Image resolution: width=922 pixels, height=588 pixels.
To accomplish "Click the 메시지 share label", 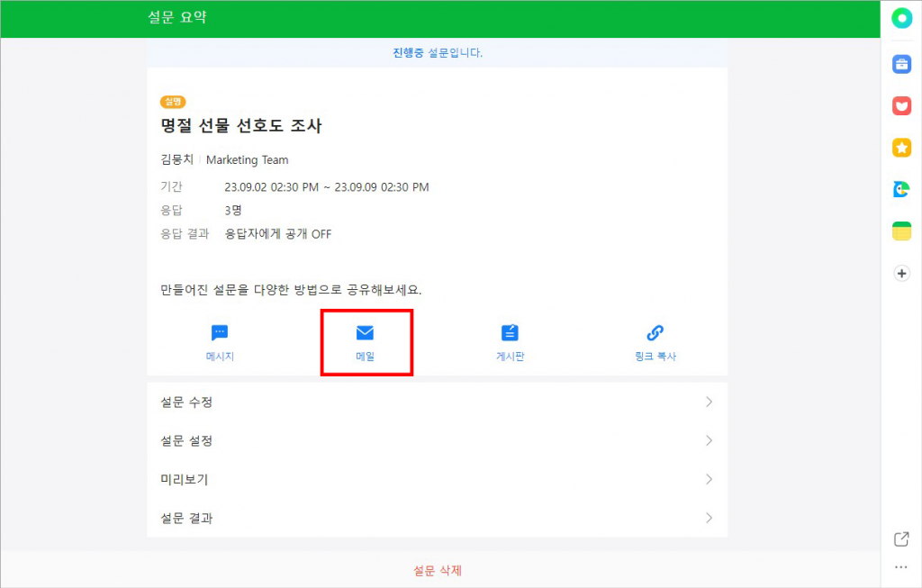I will [x=220, y=357].
